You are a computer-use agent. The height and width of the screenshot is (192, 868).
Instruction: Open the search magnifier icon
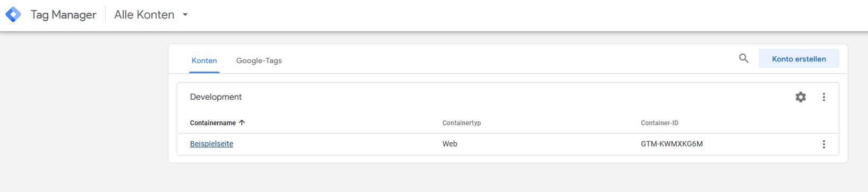tap(744, 58)
